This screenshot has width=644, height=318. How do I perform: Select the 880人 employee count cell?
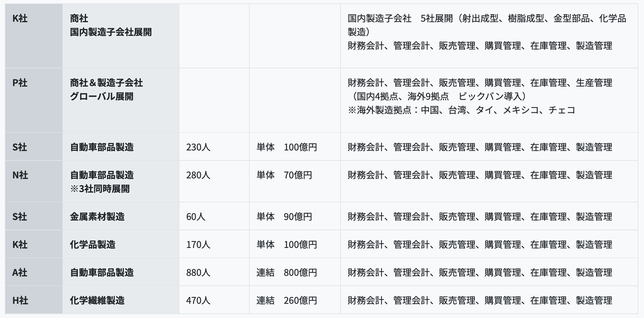pos(214,272)
